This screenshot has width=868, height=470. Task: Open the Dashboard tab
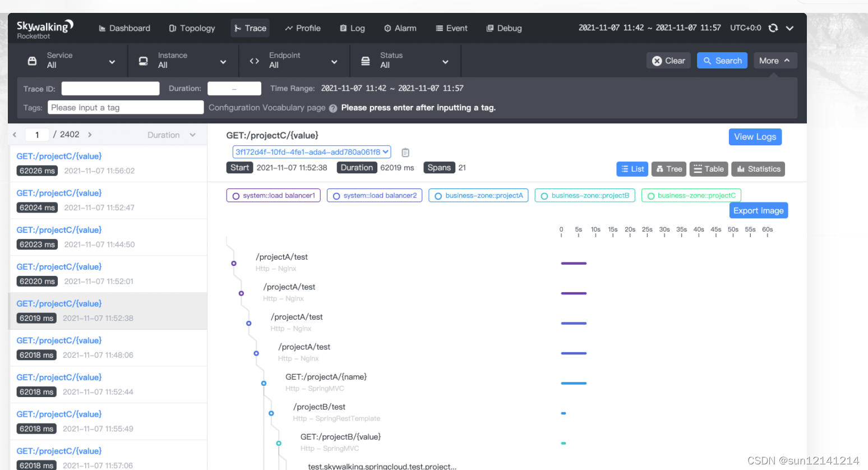(124, 28)
